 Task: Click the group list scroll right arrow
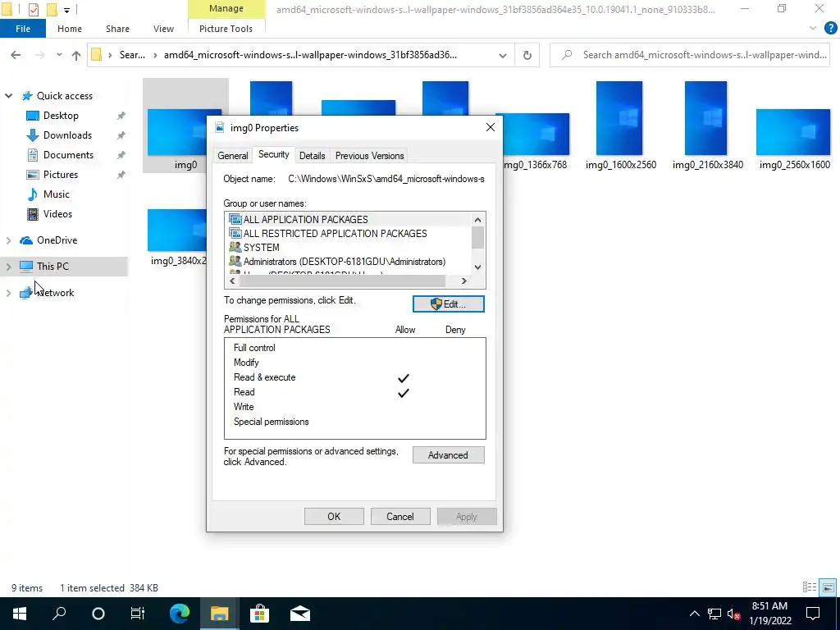464,281
